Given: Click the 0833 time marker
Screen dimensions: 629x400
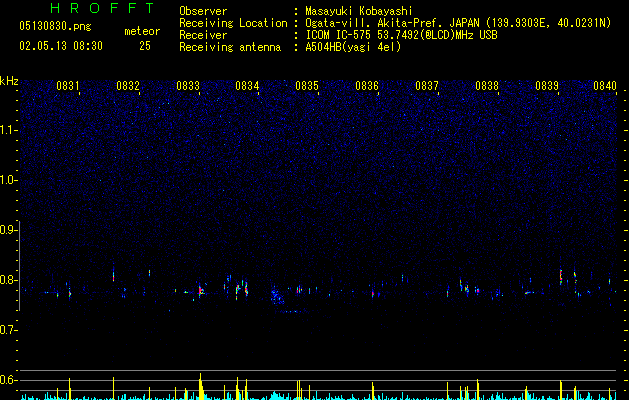Looking at the screenshot, I should click(188, 86).
